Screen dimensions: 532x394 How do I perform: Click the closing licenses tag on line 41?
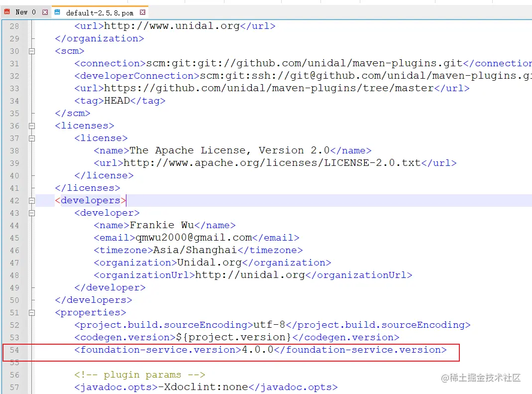(x=88, y=188)
